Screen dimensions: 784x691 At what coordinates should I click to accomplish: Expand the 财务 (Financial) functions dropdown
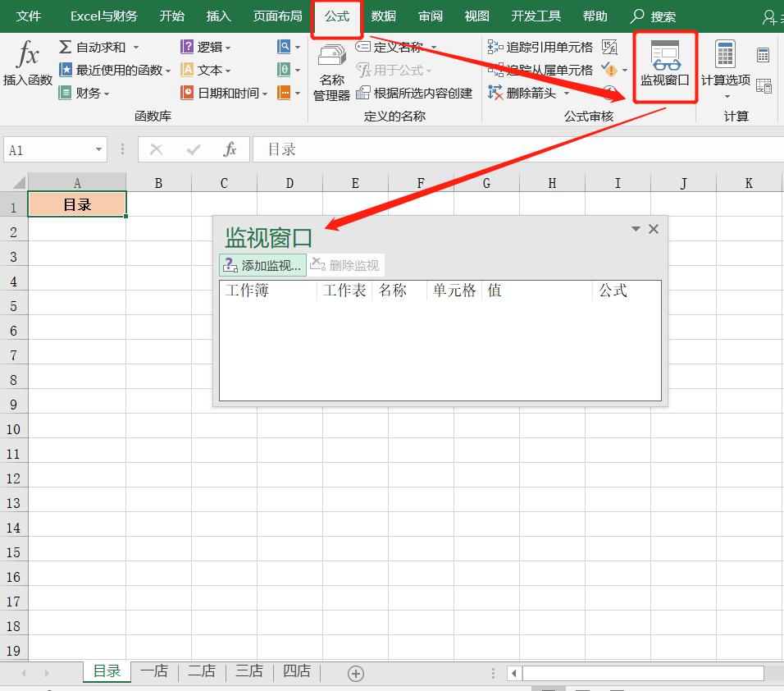84,93
